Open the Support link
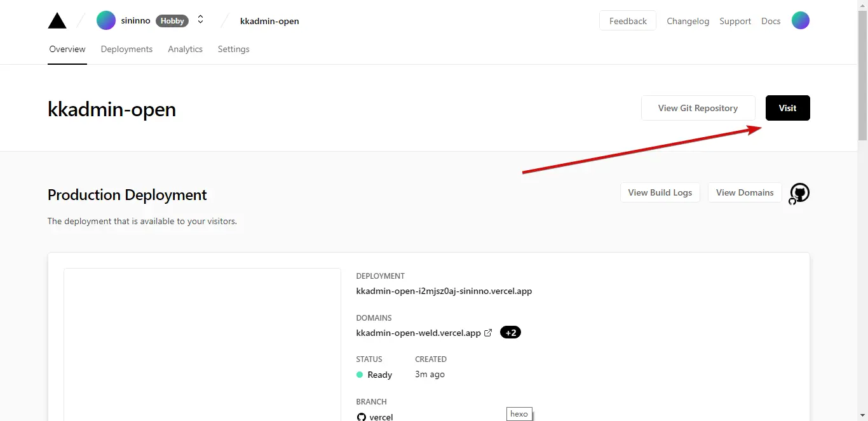This screenshot has width=868, height=421. tap(735, 21)
